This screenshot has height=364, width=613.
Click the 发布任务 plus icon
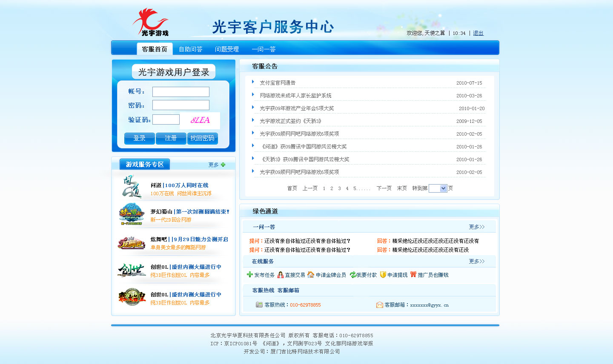coord(250,274)
